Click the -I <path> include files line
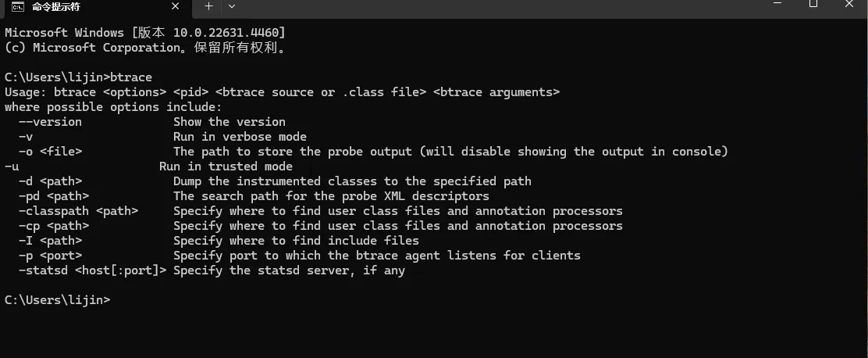This screenshot has height=358, width=868. tap(219, 241)
